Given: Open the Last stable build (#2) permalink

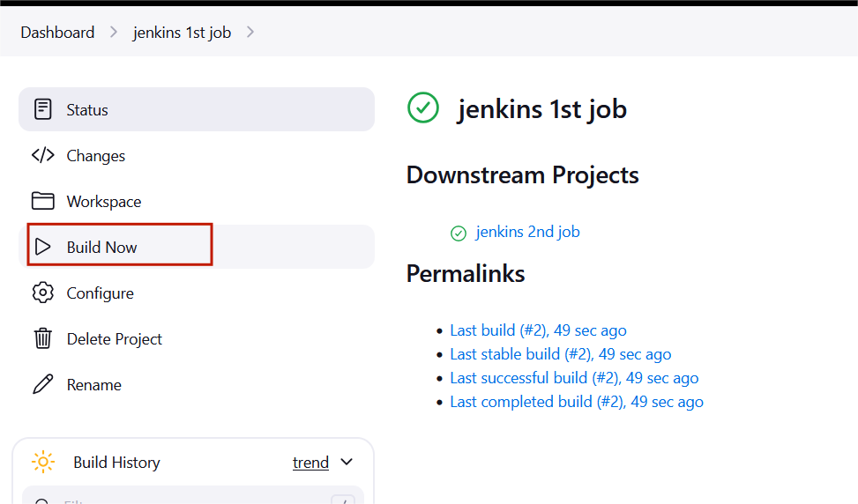Looking at the screenshot, I should click(x=560, y=354).
